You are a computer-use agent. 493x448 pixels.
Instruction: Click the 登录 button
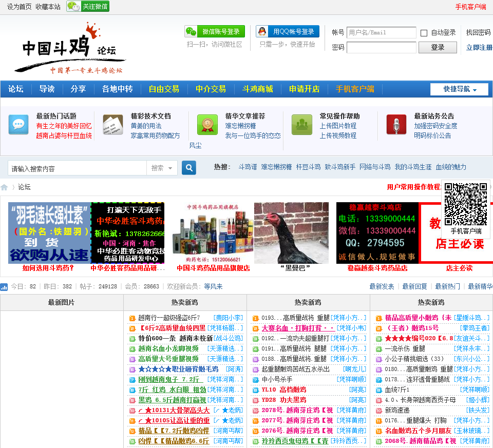coord(438,47)
